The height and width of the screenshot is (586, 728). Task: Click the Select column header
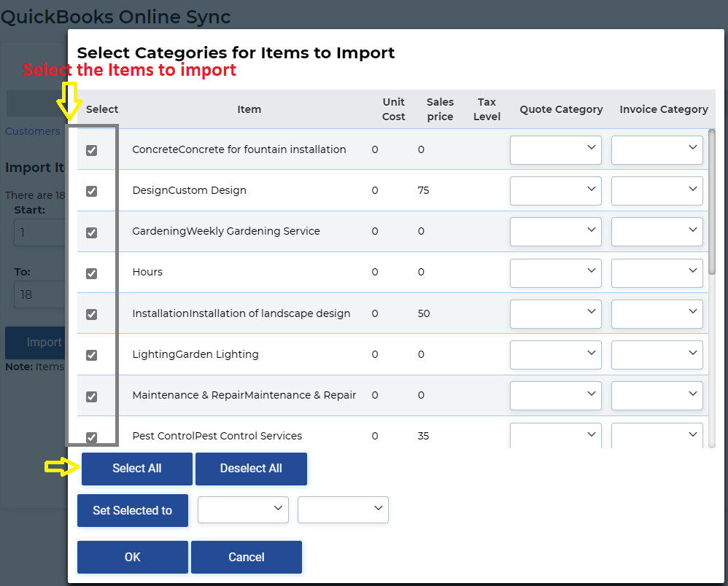[x=102, y=109]
